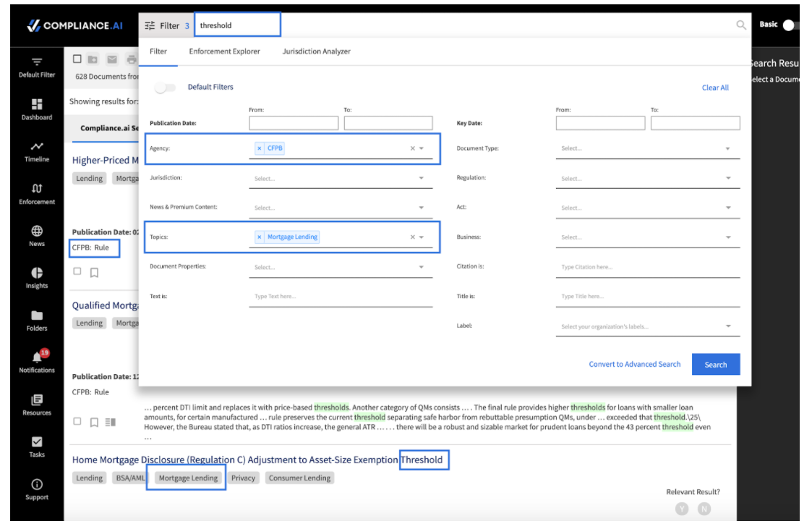Clear all values in the Agency field
The width and height of the screenshot is (812, 529).
coord(413,148)
